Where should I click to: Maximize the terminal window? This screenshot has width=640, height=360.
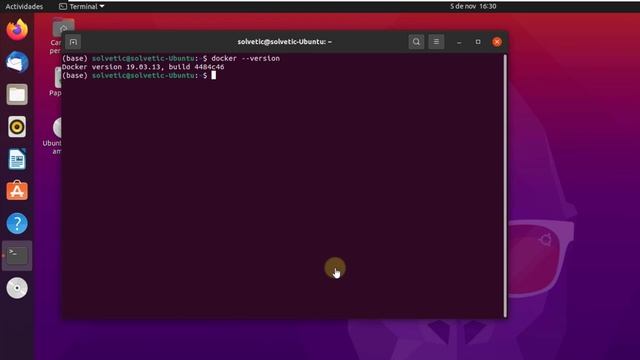pos(478,42)
